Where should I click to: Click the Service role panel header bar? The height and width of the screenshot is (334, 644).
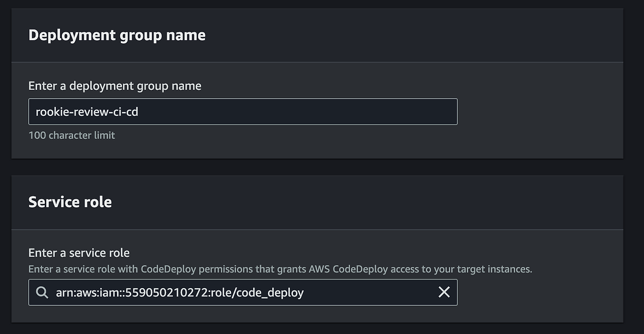[317, 202]
